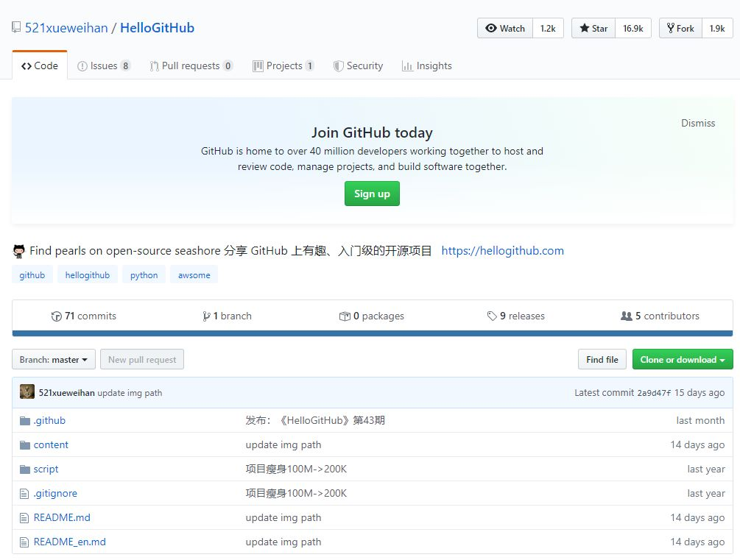Switch to the Issues tab
This screenshot has height=560, width=740.
coord(103,66)
